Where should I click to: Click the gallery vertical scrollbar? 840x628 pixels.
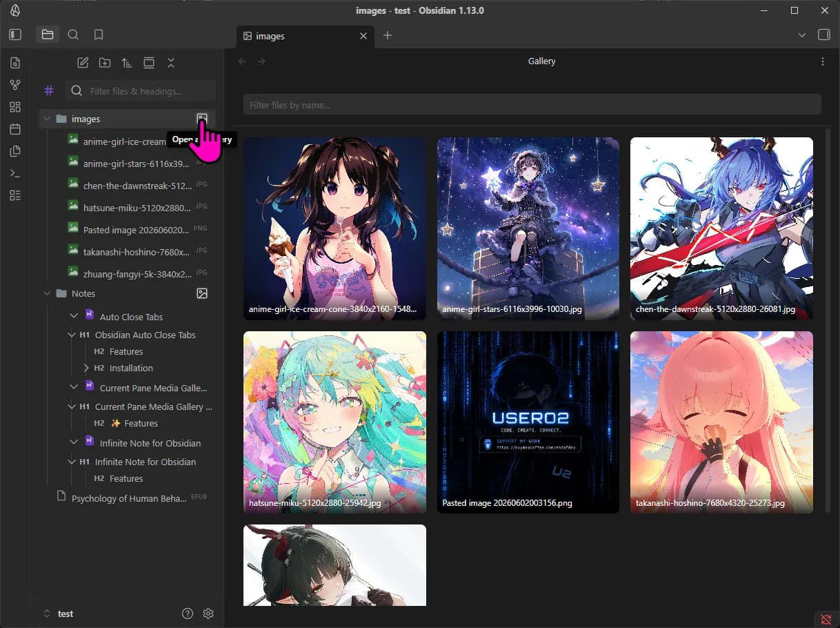click(x=828, y=320)
